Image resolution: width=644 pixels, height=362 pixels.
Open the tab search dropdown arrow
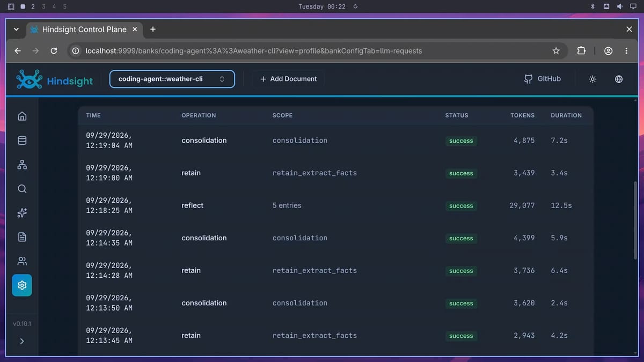click(x=16, y=29)
